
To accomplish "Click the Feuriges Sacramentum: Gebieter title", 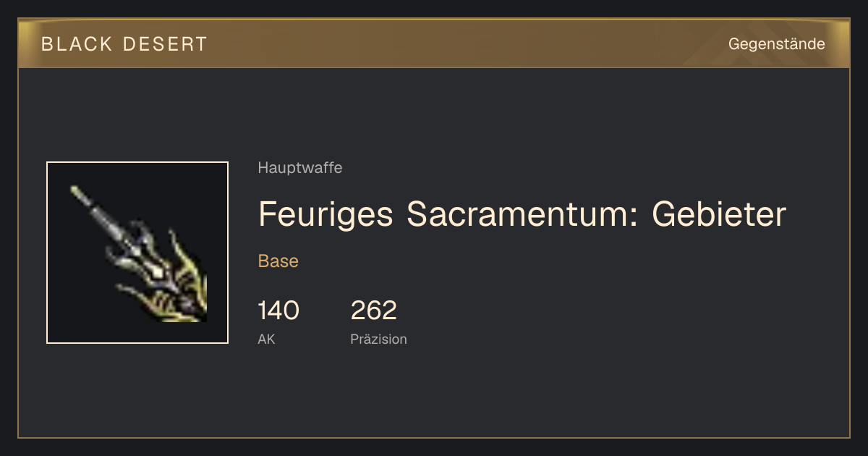I will tap(522, 214).
